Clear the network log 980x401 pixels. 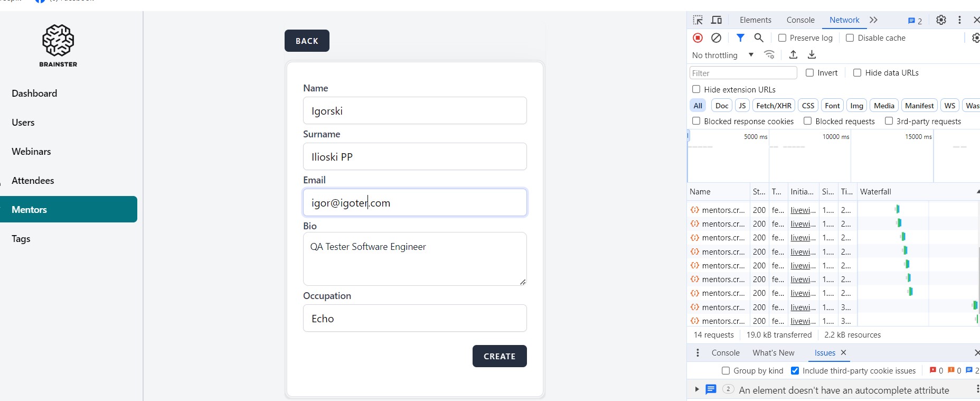pos(716,38)
